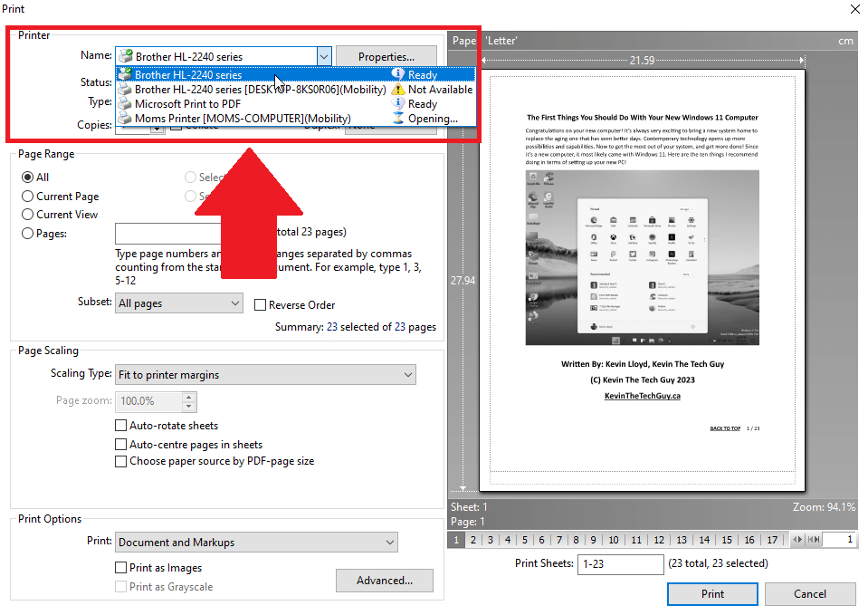
Task: Choose Moms Printer MOMS-COMPUTER entry
Action: [296, 118]
